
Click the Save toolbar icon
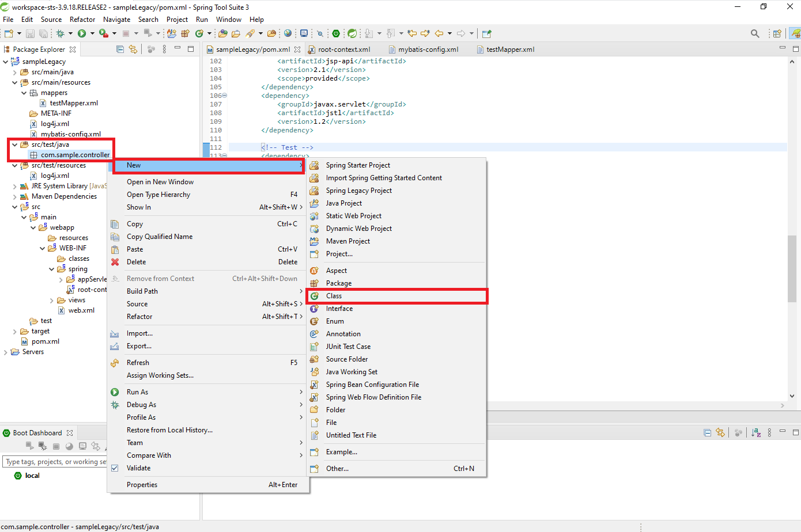coord(31,33)
